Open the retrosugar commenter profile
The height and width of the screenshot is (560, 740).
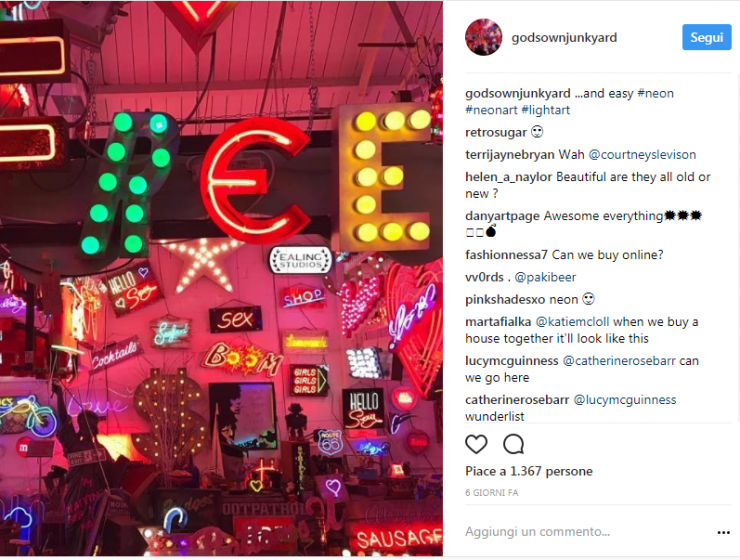tap(496, 133)
